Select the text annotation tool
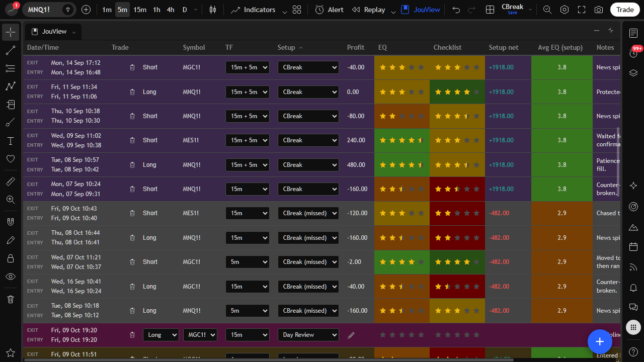Image resolution: width=644 pixels, height=362 pixels. coord(11,141)
